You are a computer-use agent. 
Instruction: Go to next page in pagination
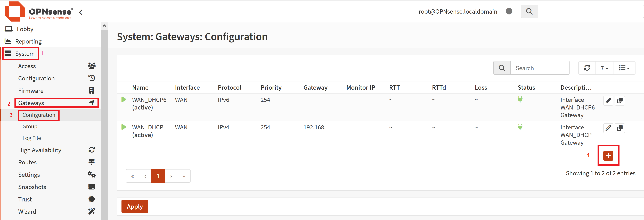171,176
